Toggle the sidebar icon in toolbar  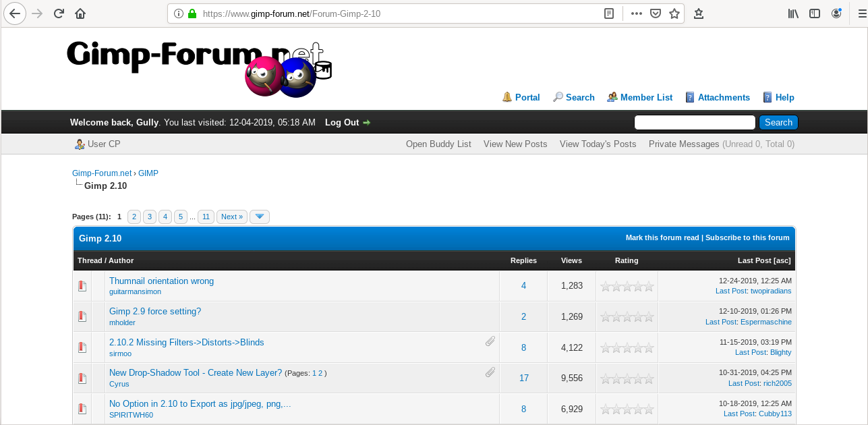tap(815, 13)
